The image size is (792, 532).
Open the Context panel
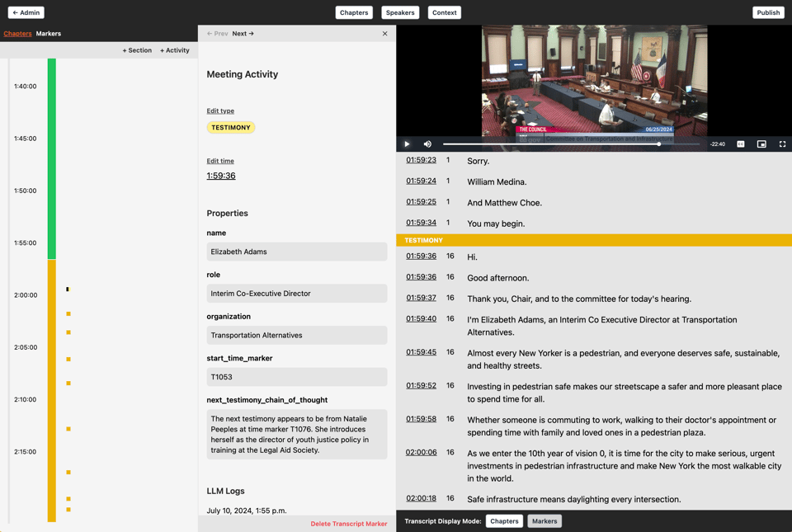pyautogui.click(x=444, y=12)
